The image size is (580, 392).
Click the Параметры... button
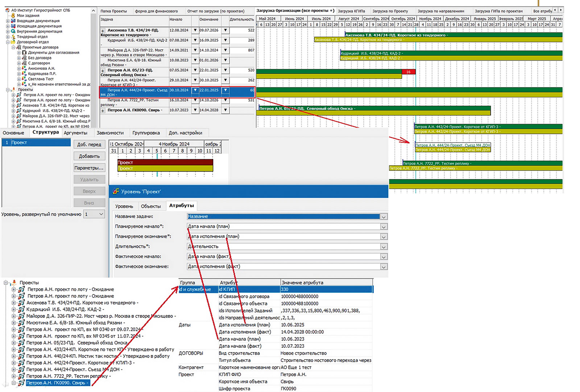tap(89, 168)
